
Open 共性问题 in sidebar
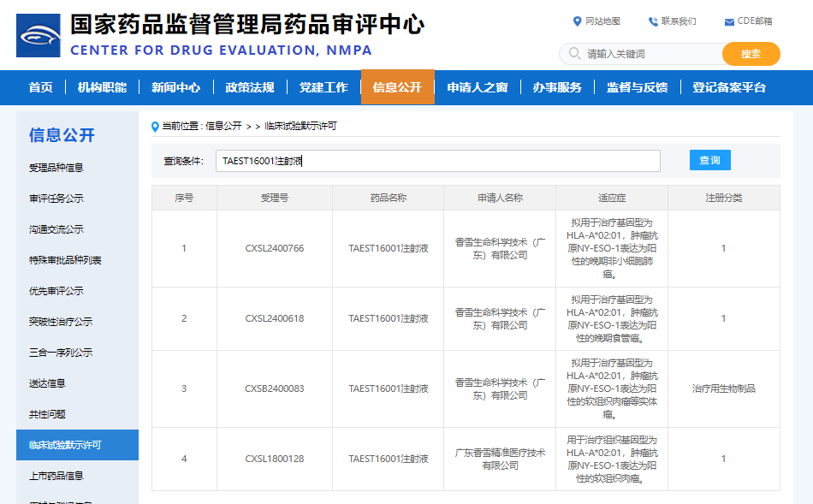coord(47,414)
